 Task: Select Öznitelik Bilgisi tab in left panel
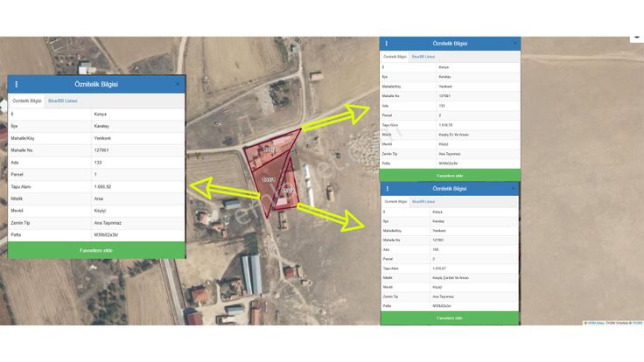27,101
